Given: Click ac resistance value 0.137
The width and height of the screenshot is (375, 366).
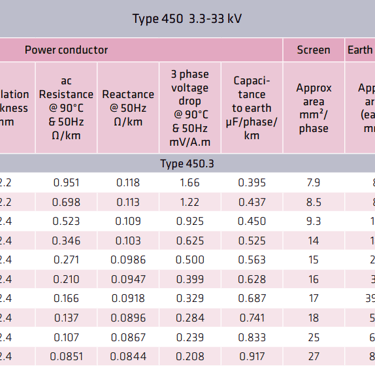Looking at the screenshot, I should 66,318.
